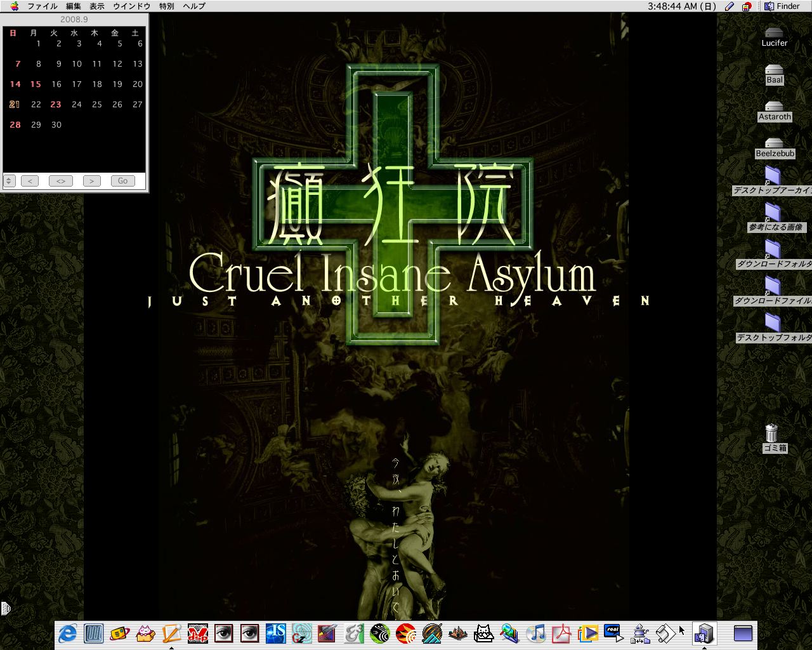Launch Internet Explorer from the dock
Image resolution: width=812 pixels, height=650 pixels.
coord(67,633)
